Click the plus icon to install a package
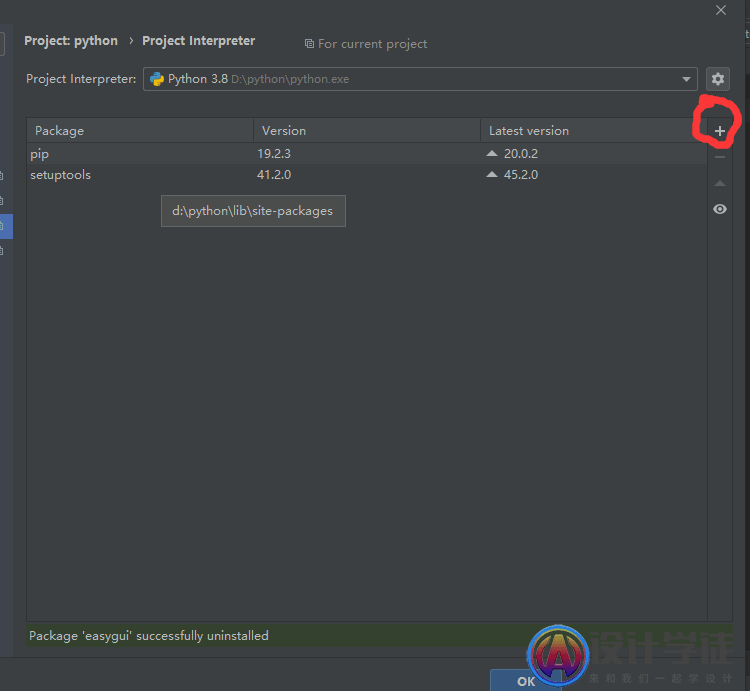The height and width of the screenshot is (691, 750). click(719, 131)
